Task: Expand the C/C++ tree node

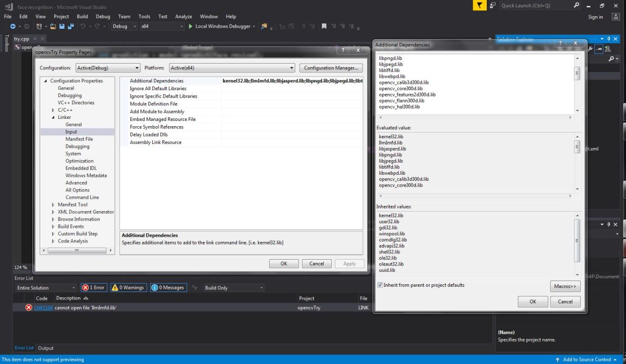Action: coord(53,110)
